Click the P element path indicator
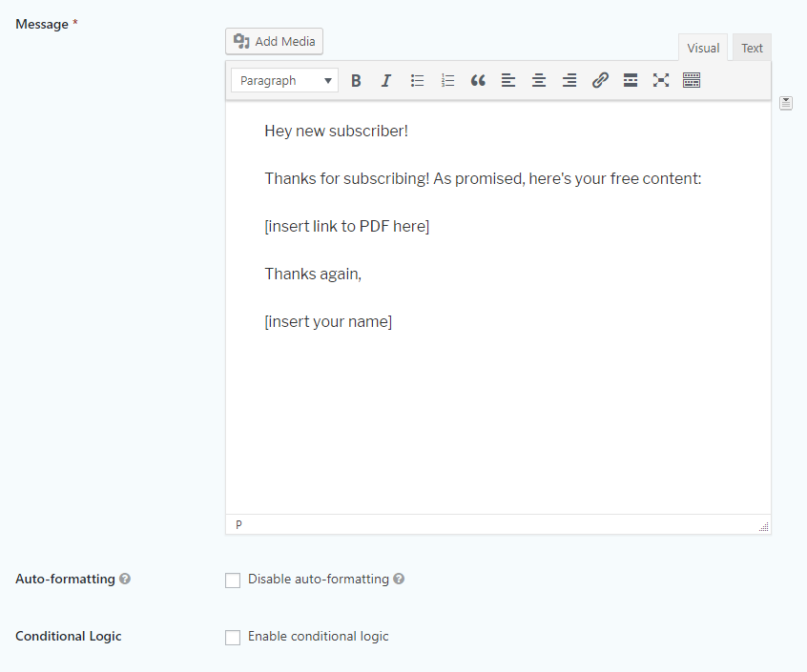 [x=238, y=524]
